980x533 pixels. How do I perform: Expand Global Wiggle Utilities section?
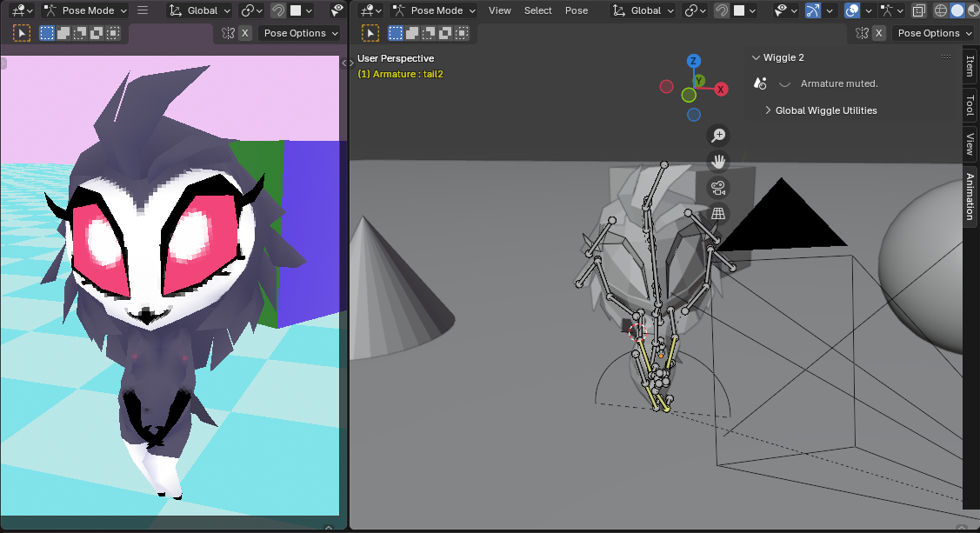pyautogui.click(x=825, y=110)
